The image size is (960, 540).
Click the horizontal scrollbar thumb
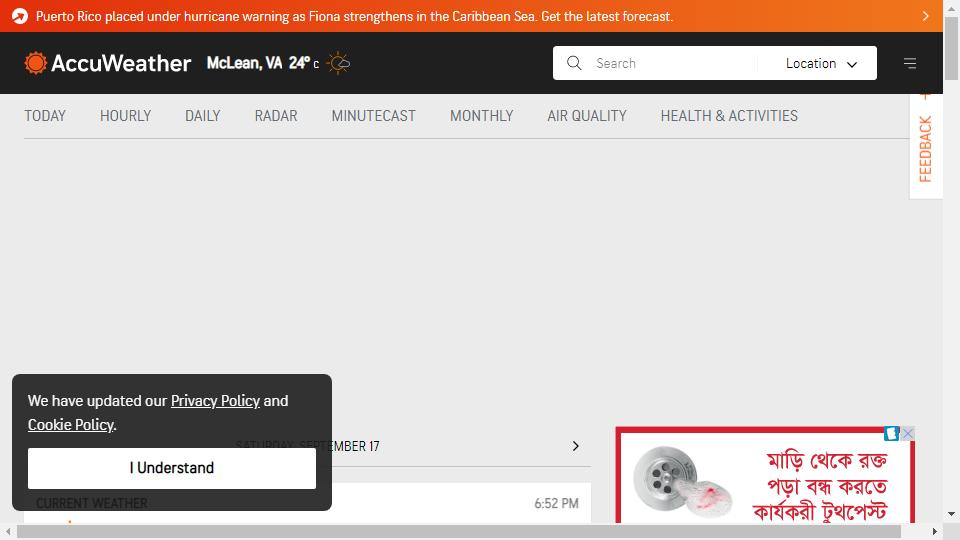(x=459, y=531)
